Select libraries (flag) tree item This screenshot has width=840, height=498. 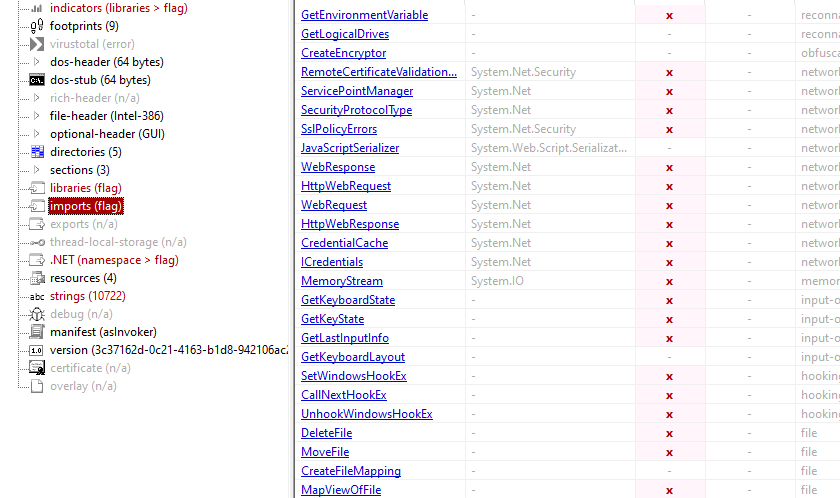tap(86, 188)
